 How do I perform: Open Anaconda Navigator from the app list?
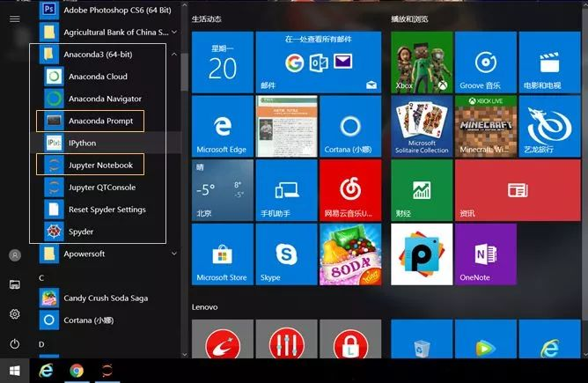coord(104,99)
